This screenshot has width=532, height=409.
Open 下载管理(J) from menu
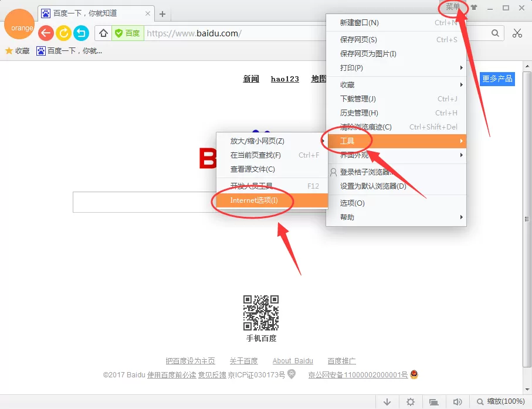(397, 99)
